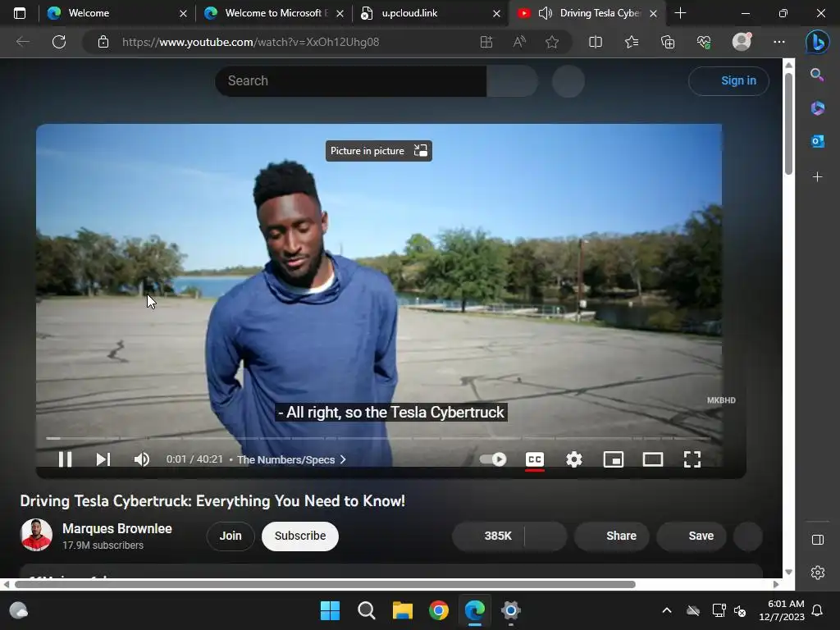Mute the video volume speaker icon
The height and width of the screenshot is (630, 840).
tap(141, 459)
